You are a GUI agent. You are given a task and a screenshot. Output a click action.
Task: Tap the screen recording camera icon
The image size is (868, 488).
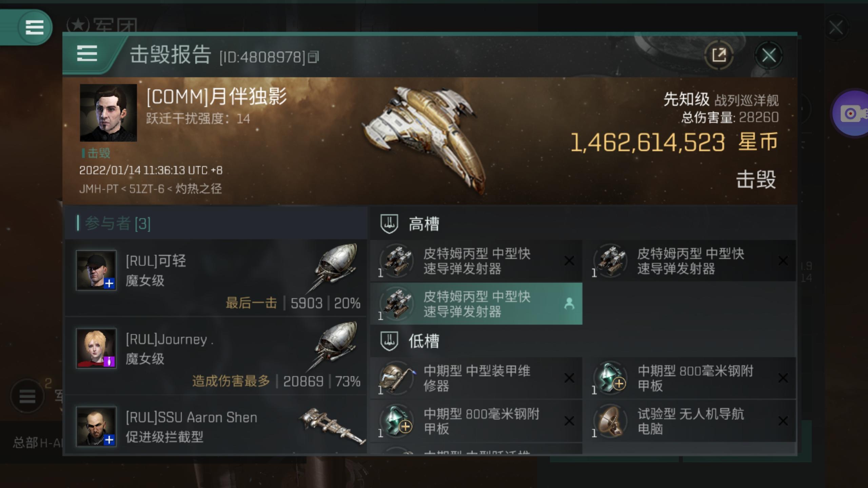click(852, 113)
